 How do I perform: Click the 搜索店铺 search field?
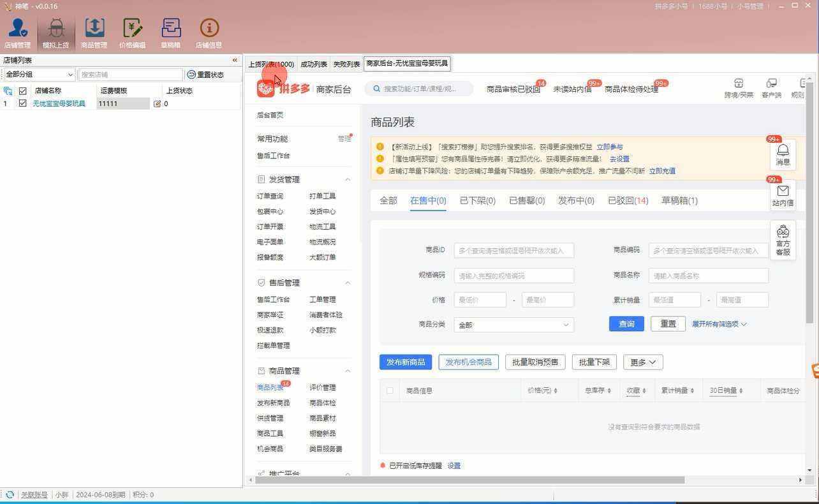(x=130, y=75)
